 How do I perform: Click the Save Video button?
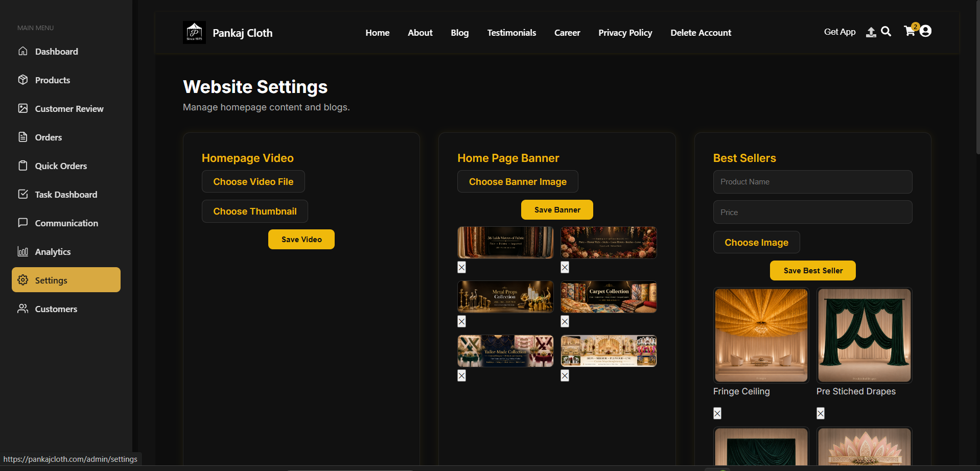301,239
